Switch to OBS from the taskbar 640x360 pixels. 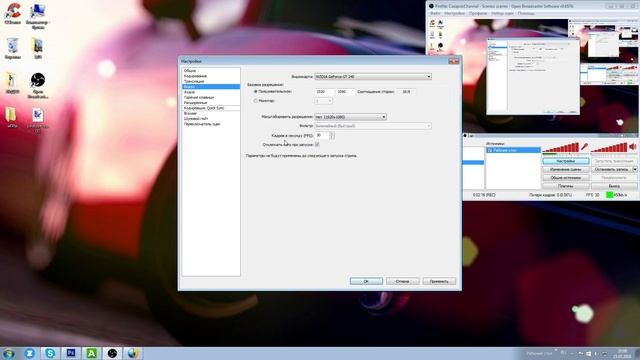click(112, 353)
